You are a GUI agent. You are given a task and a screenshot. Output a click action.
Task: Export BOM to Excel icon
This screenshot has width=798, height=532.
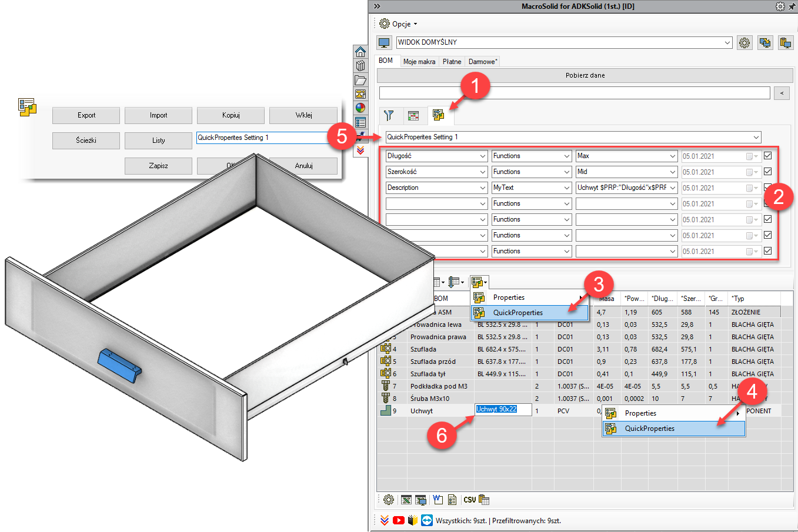coord(406,500)
